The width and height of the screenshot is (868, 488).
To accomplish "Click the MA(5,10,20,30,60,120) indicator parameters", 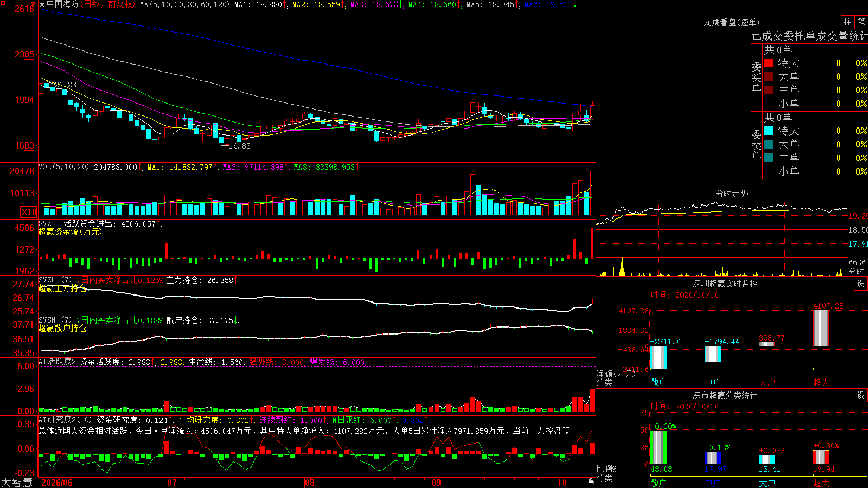I will 185,4.
